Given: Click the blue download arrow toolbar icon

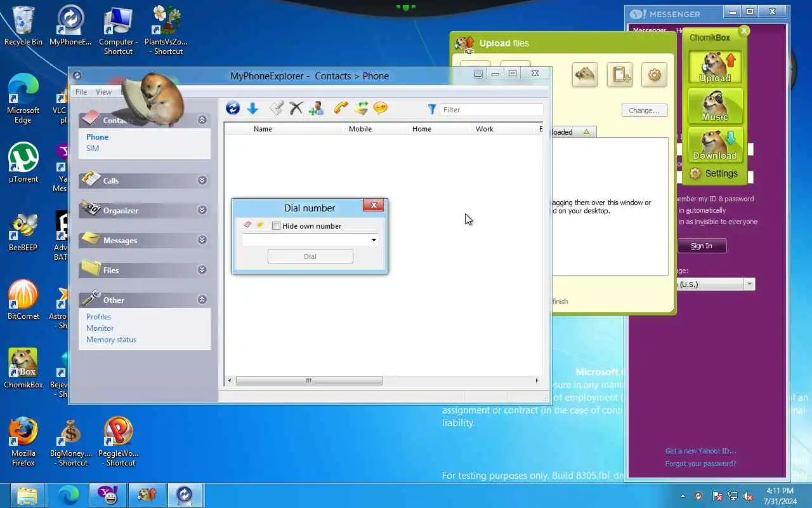Looking at the screenshot, I should tap(252, 109).
